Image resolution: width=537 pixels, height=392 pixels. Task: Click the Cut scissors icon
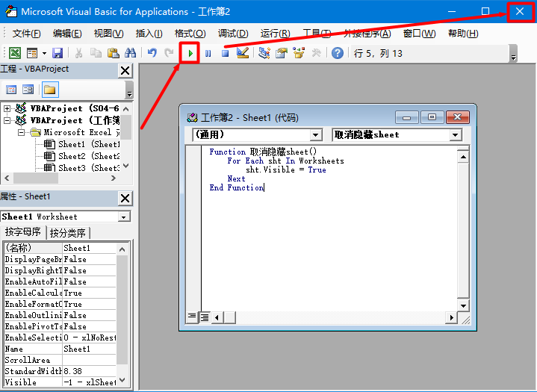point(78,53)
